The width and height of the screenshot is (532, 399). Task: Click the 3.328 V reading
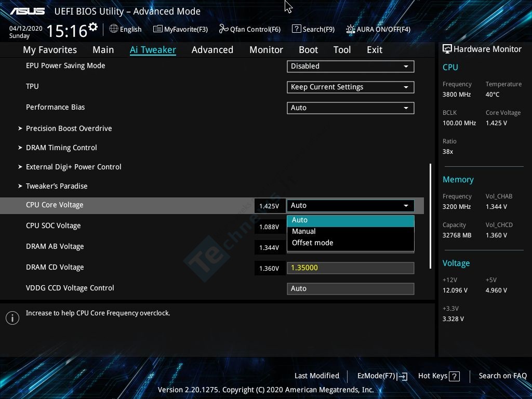pos(453,319)
